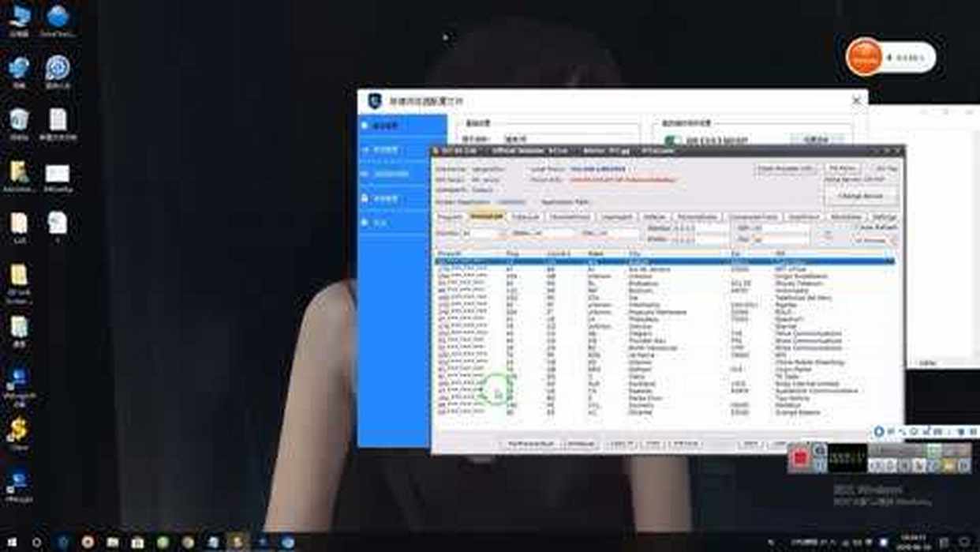Click the taskbar search icon
The height and width of the screenshot is (552, 980).
coord(36,543)
